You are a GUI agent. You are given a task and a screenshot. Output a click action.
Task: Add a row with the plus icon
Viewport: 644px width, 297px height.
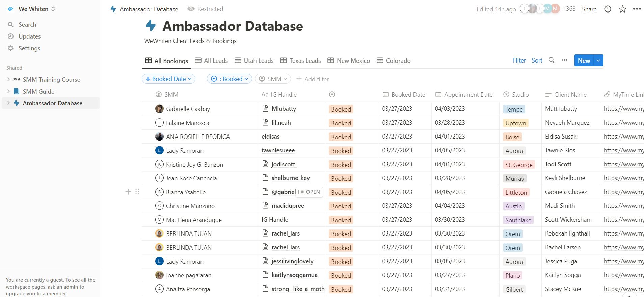coord(128,192)
